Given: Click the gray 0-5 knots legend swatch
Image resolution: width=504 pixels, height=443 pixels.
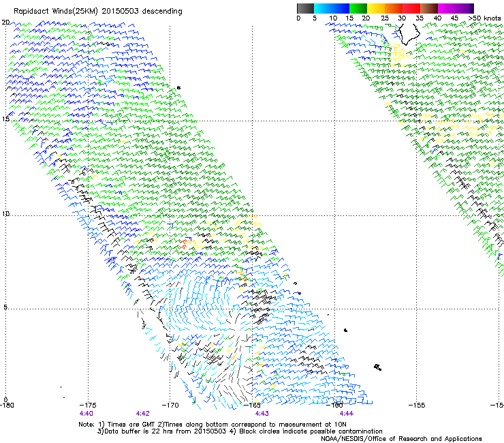Looking at the screenshot, I should coord(305,8).
